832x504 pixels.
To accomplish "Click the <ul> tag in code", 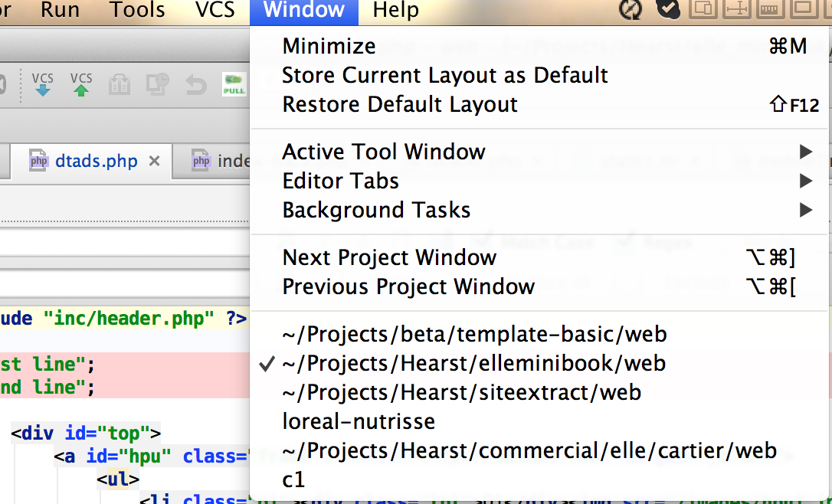I will click(118, 479).
